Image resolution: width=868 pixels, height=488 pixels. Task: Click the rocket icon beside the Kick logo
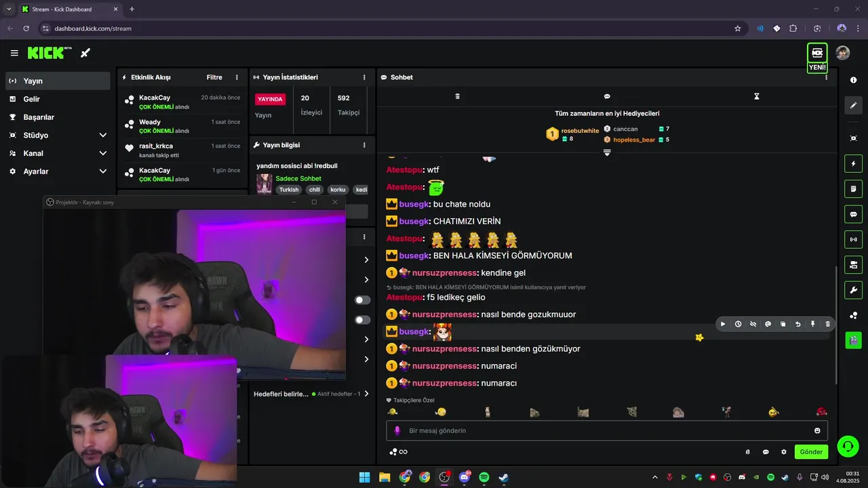tap(85, 53)
